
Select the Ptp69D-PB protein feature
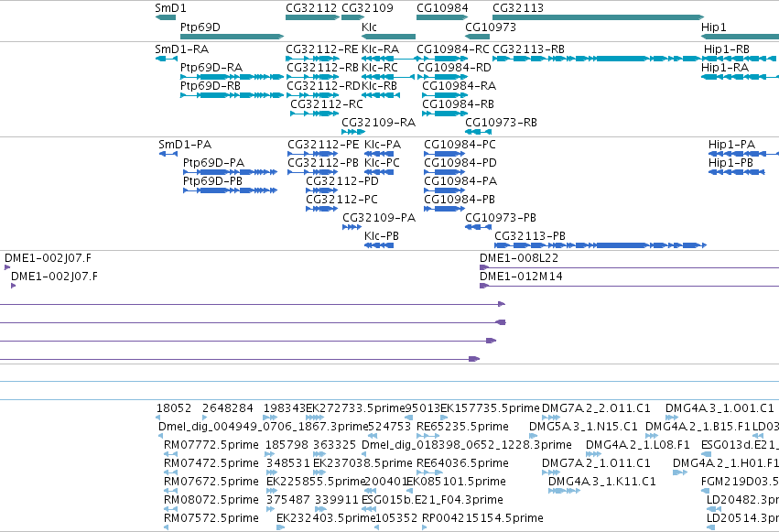pos(230,190)
